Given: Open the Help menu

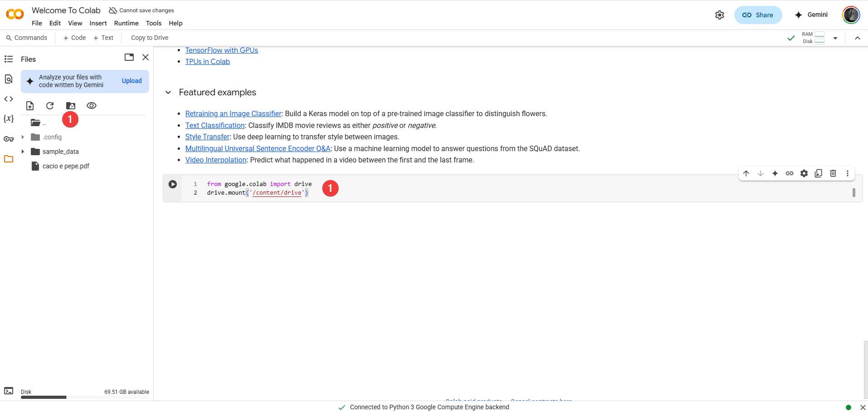Looking at the screenshot, I should click(175, 23).
